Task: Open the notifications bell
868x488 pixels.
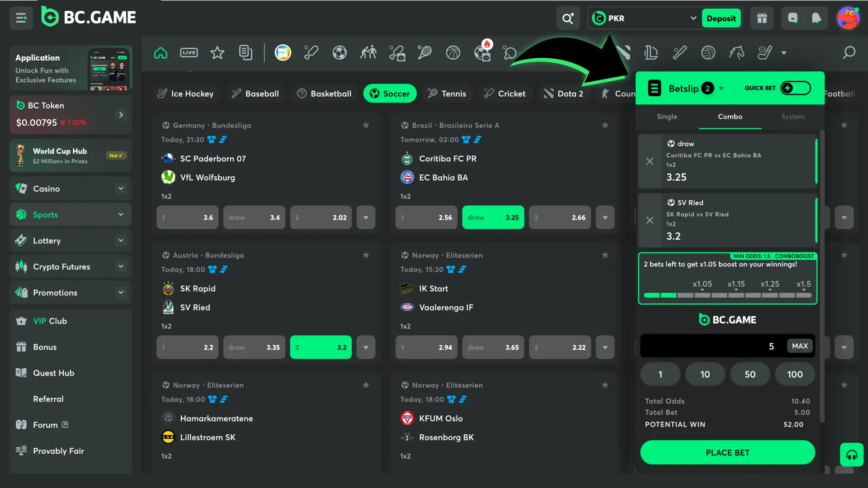Action: coord(816,18)
